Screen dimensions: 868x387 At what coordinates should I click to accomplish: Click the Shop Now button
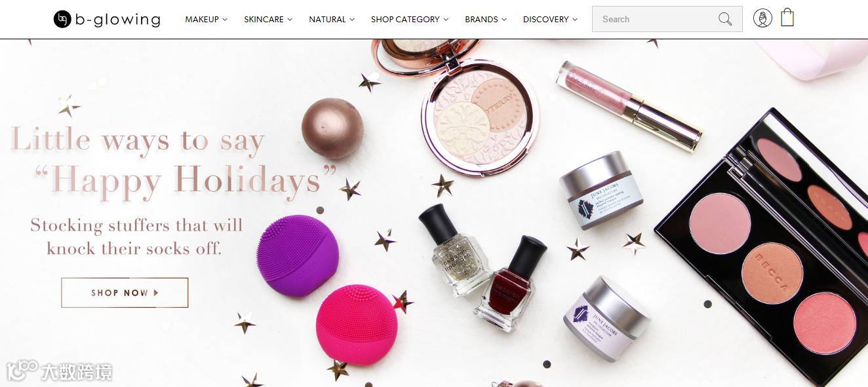125,293
